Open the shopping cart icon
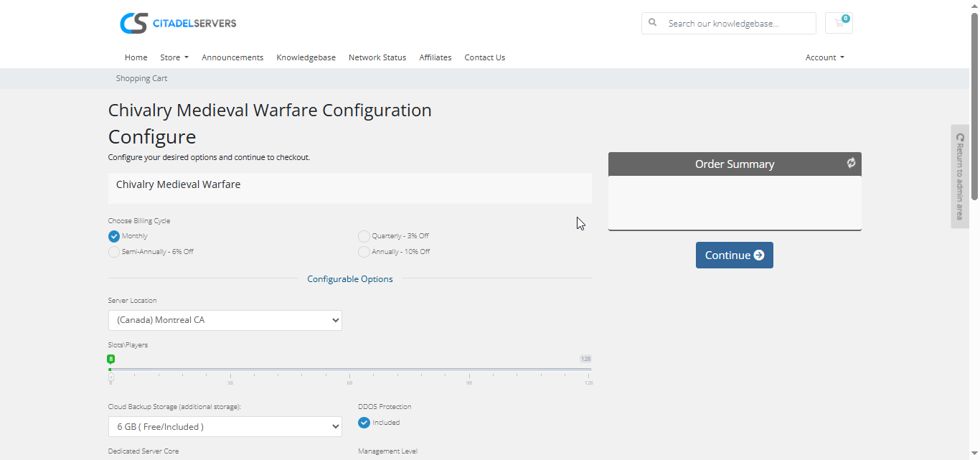The image size is (980, 460). [x=839, y=23]
